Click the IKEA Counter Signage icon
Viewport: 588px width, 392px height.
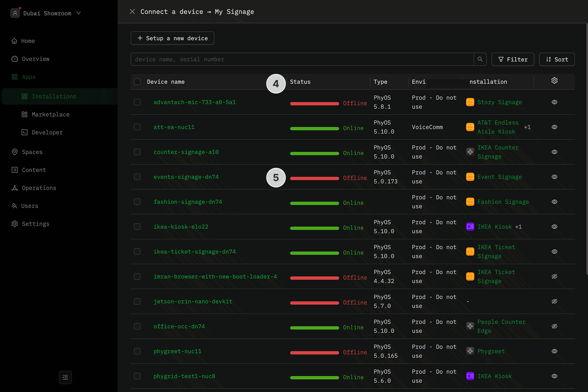pyautogui.click(x=470, y=152)
